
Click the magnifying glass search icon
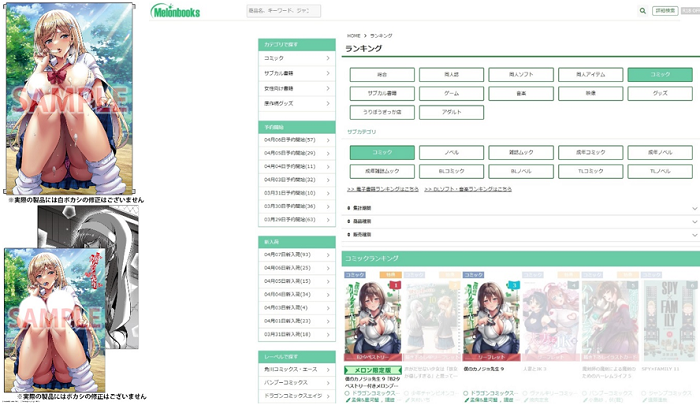(x=642, y=11)
